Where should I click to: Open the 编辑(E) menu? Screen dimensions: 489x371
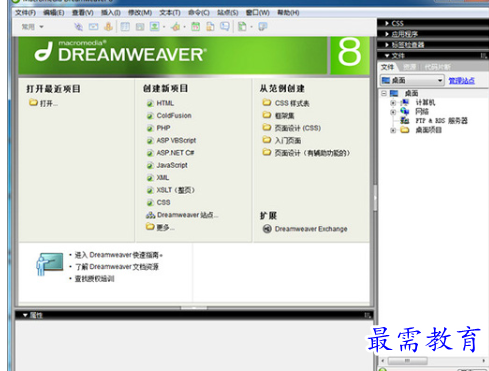coord(54,13)
